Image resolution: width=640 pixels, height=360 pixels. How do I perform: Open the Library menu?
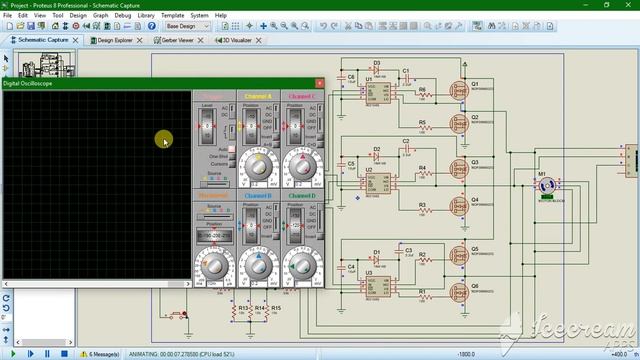click(x=146, y=16)
